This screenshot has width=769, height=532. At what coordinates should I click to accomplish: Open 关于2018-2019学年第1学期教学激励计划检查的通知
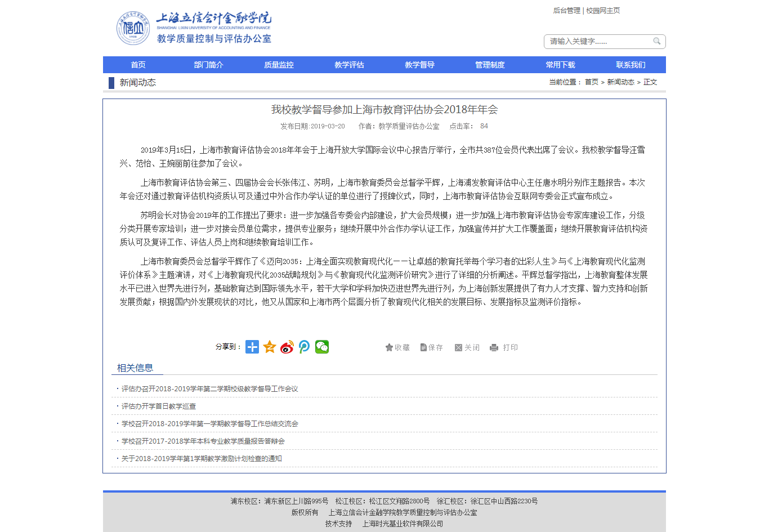202,459
